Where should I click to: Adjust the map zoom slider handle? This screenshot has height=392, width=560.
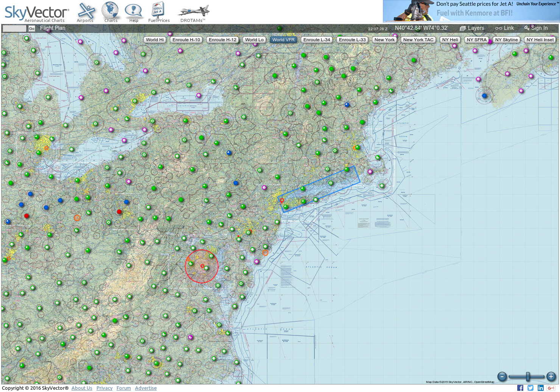[528, 377]
